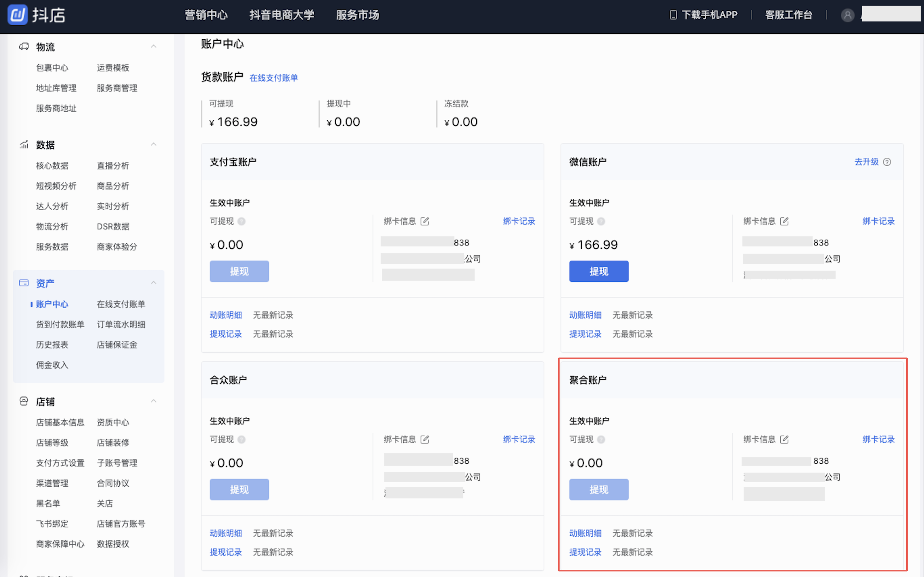
Task: Click 提现 button in 合众账户
Action: point(239,490)
